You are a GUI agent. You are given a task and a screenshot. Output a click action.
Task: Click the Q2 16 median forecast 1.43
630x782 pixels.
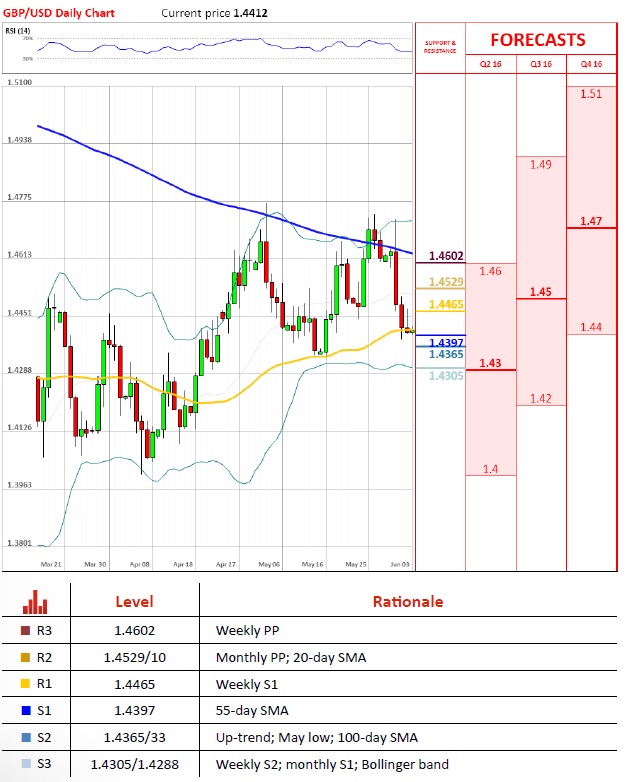click(490, 363)
